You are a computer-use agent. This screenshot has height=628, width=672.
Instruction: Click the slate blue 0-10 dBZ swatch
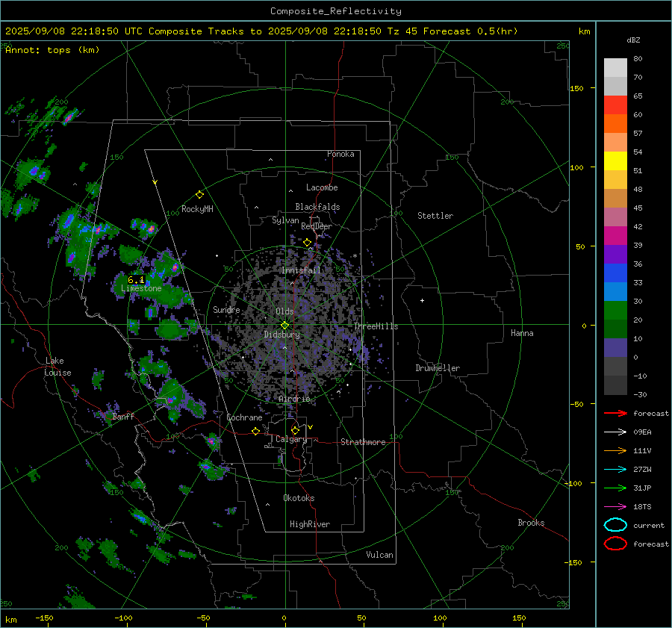pos(615,348)
